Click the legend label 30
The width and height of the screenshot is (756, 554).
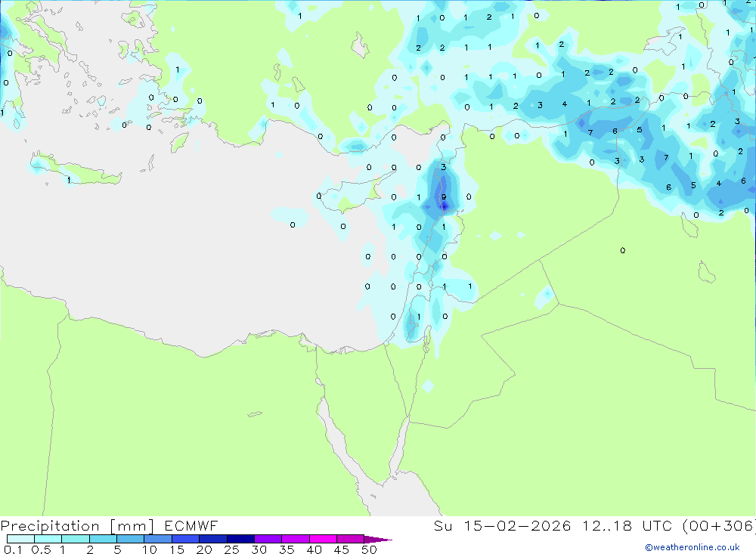pyautogui.click(x=259, y=549)
